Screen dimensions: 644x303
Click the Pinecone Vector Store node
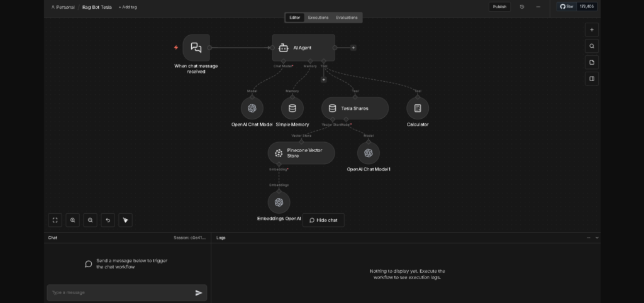[x=301, y=153]
